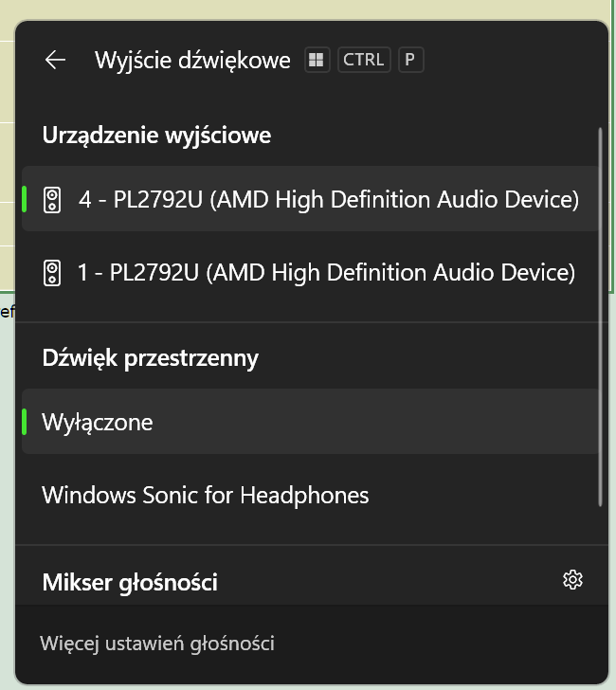Click the CTRL shortcut key badge

[364, 60]
